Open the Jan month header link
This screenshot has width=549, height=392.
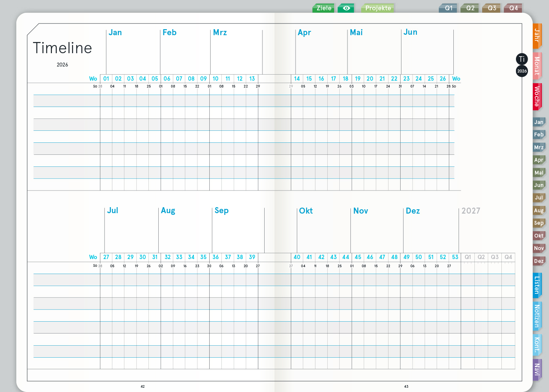click(x=115, y=33)
